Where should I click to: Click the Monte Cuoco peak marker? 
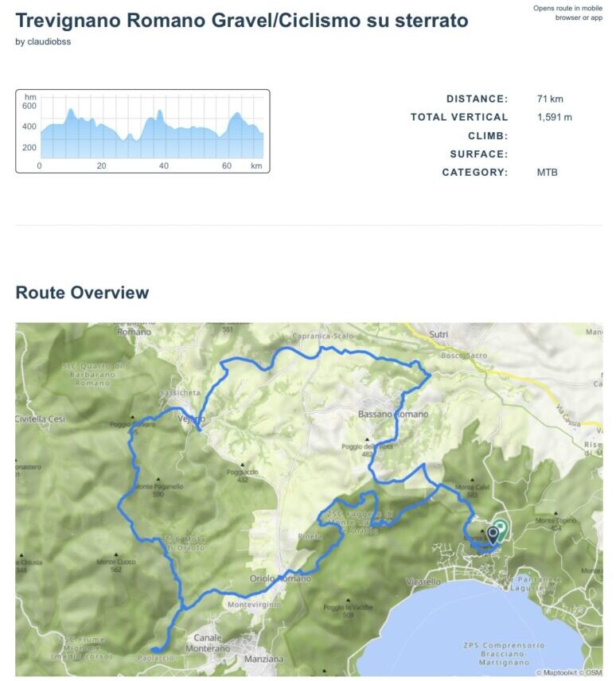[x=115, y=555]
